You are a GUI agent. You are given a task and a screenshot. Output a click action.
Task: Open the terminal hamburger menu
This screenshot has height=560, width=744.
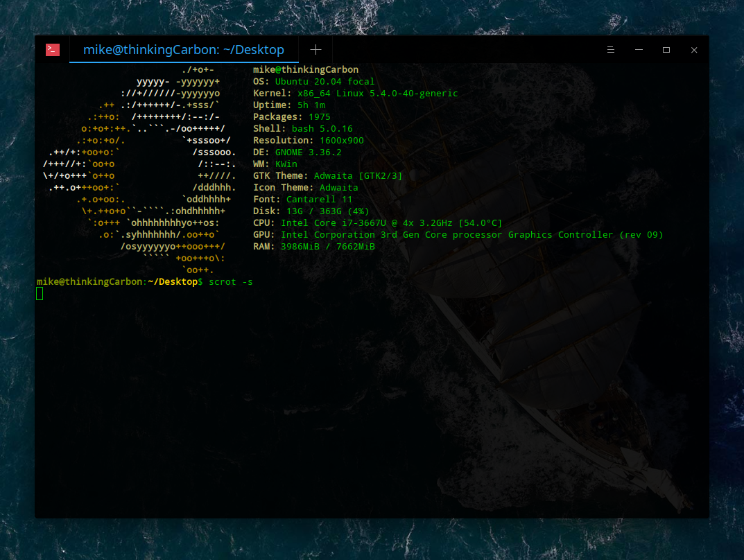(x=611, y=50)
